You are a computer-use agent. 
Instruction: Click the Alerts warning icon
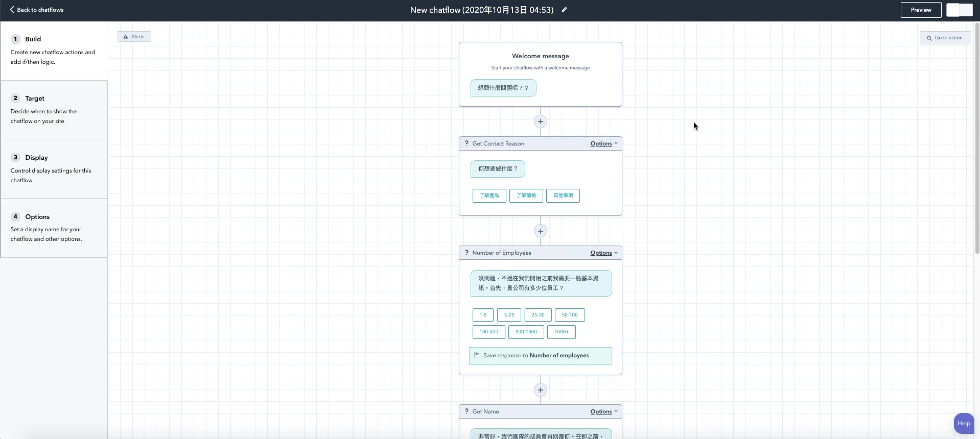pos(126,37)
